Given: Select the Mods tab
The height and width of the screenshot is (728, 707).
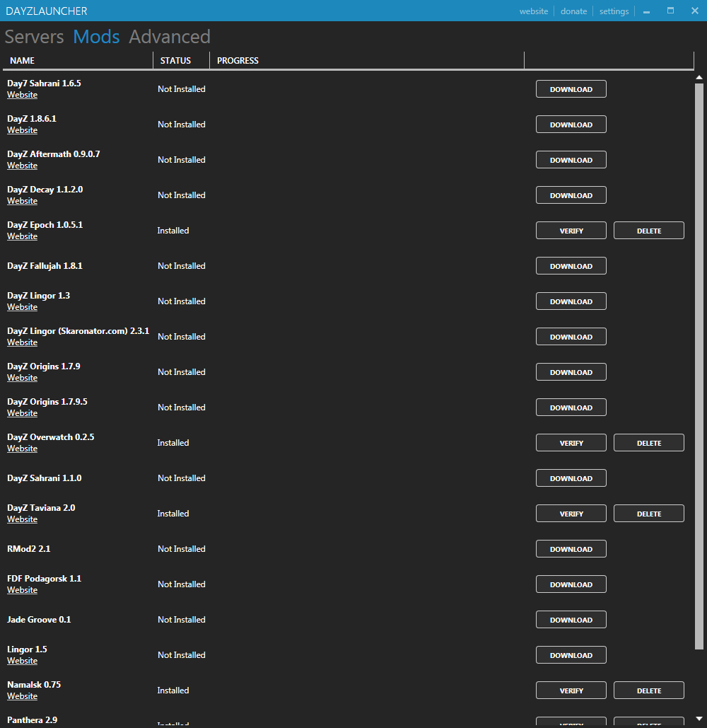Looking at the screenshot, I should coord(96,37).
